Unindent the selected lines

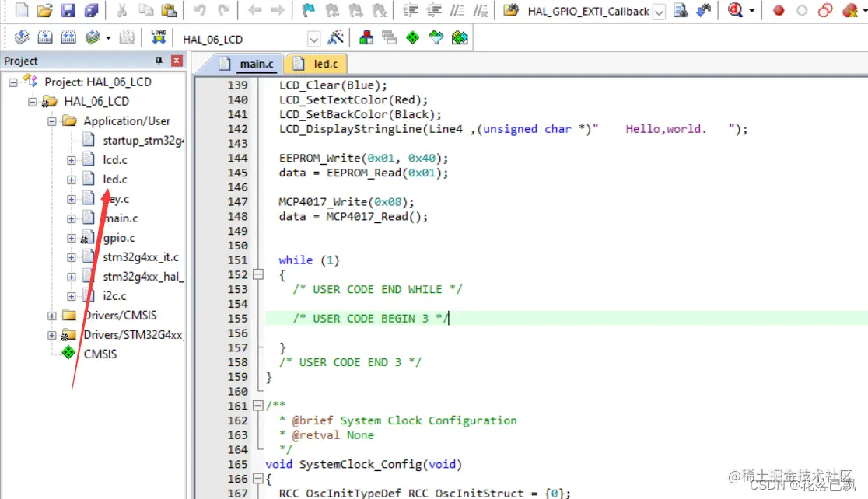433,11
